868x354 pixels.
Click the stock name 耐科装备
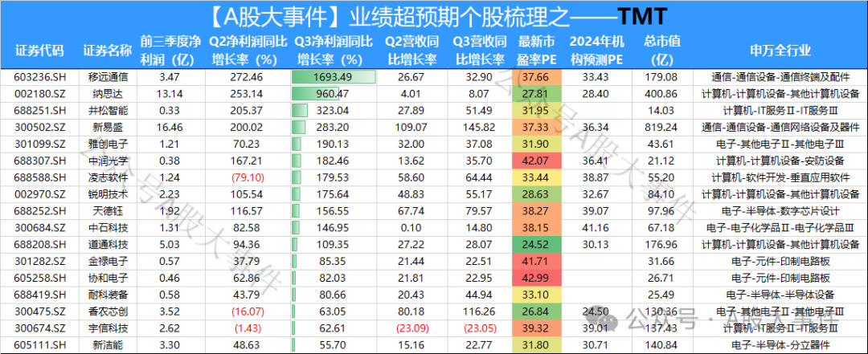[x=108, y=295]
